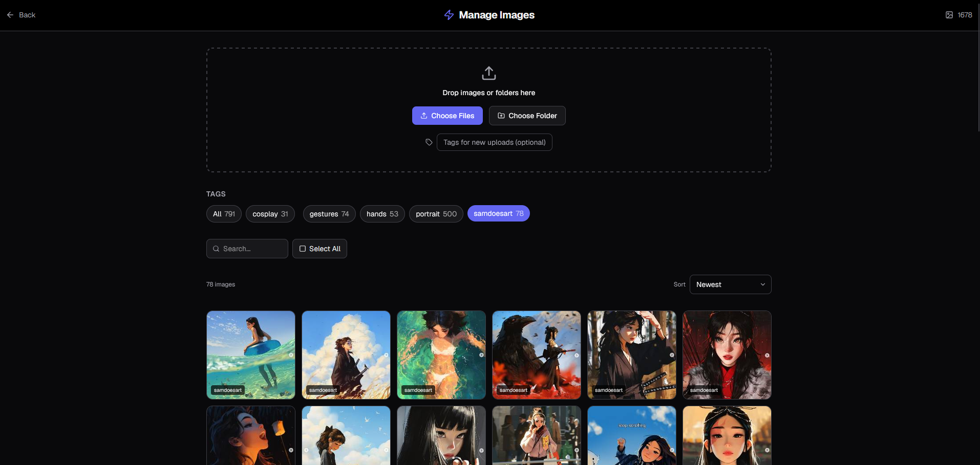Viewport: 980px width, 465px height.
Task: Click Drop images or folders here text
Action: (x=489, y=93)
